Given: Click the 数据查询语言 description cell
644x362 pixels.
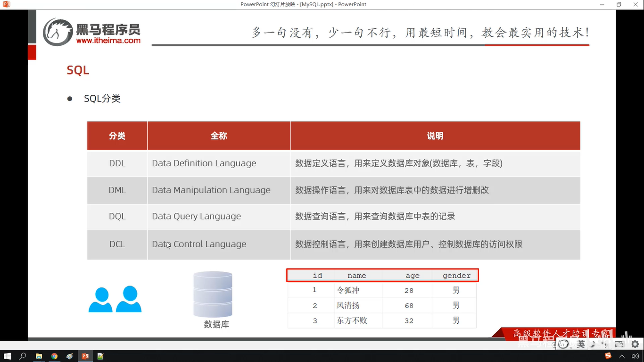Looking at the screenshot, I should pyautogui.click(x=435, y=217).
